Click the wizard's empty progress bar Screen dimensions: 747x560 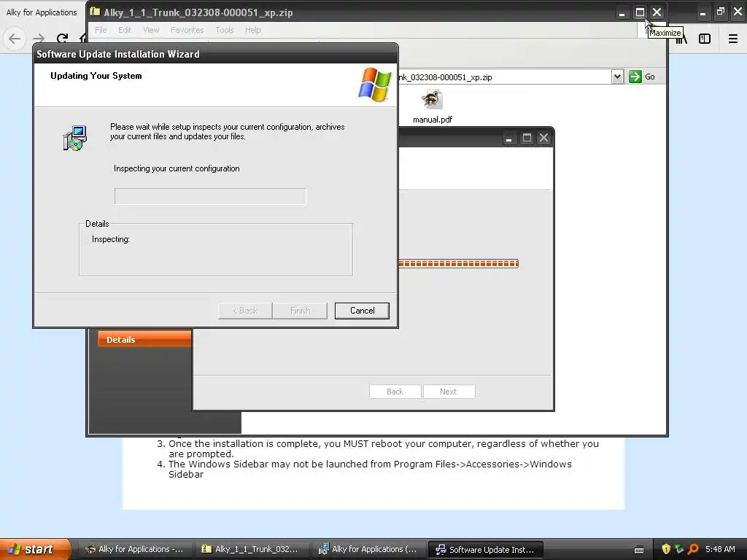tap(210, 196)
